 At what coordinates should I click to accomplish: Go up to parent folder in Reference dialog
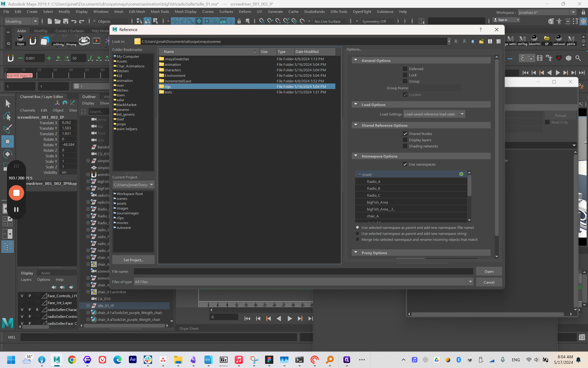point(473,41)
